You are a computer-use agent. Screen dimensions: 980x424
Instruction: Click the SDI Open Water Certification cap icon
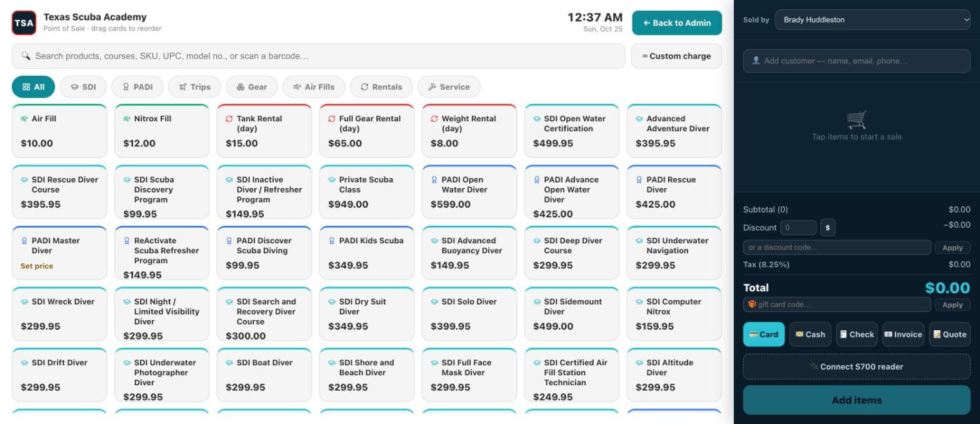(537, 118)
